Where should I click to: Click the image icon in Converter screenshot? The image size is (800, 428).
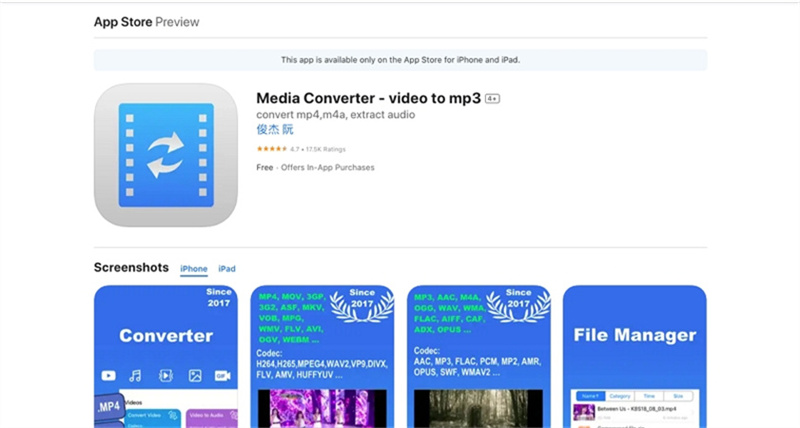tap(194, 376)
